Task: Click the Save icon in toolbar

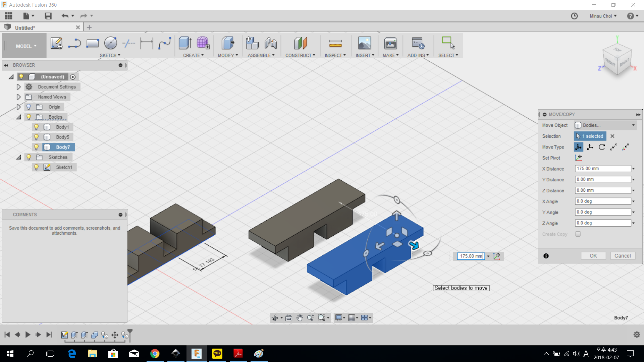Action: (48, 16)
